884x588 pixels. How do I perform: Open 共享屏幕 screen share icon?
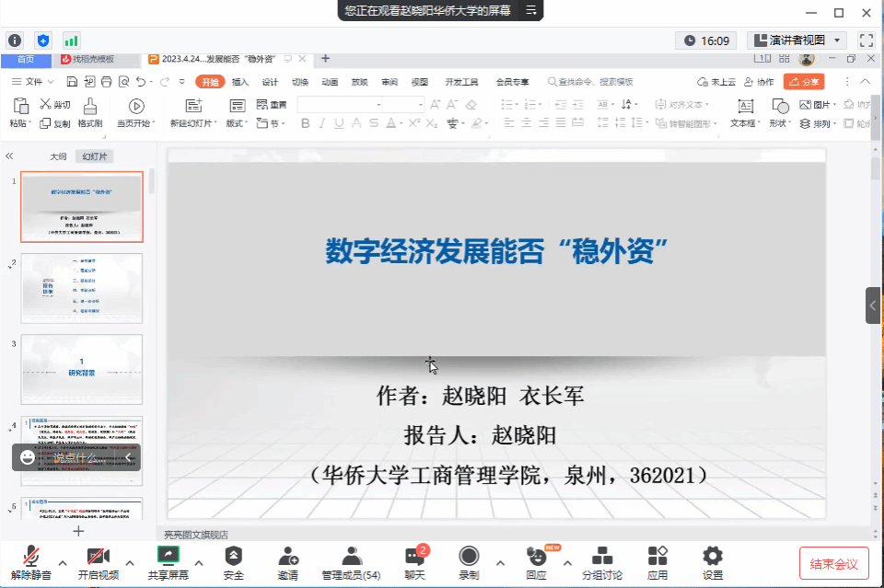[x=168, y=562]
